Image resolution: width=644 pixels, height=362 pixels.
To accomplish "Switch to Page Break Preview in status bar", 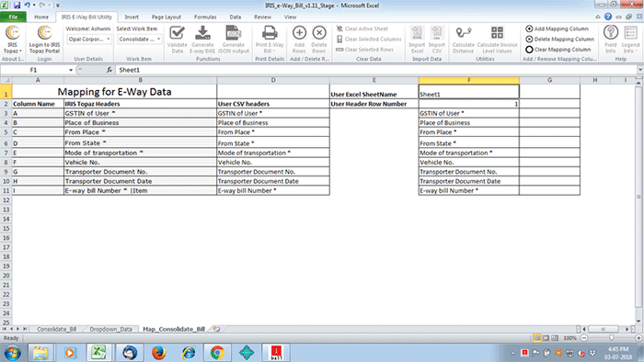I will (x=555, y=338).
